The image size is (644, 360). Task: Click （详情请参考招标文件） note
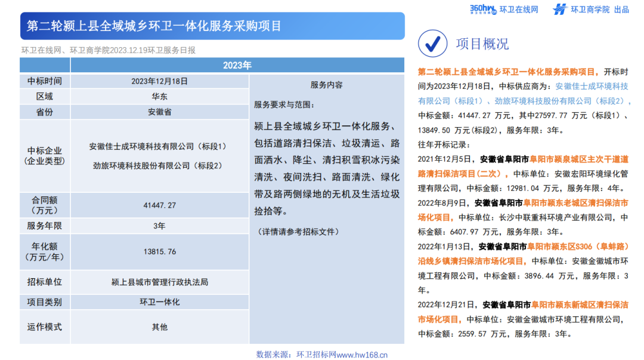point(298,232)
